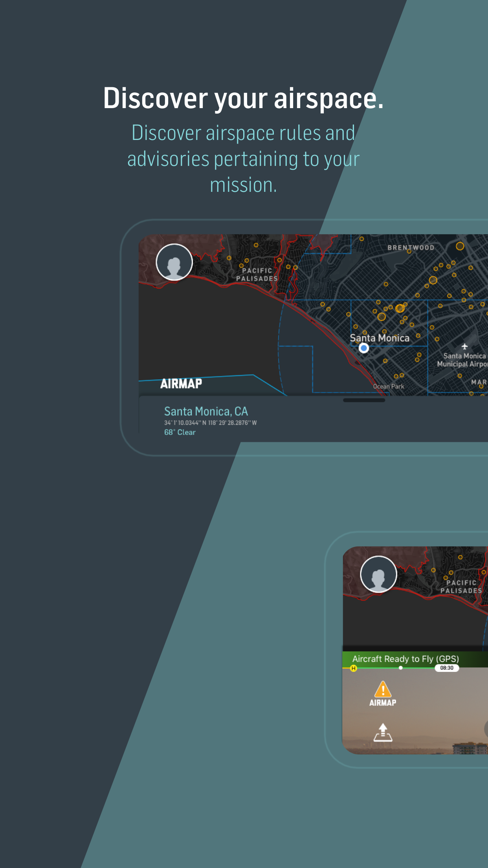Click the AIRMAP logo on the upper map
Viewport: 488px width, 868px height.
click(x=181, y=384)
